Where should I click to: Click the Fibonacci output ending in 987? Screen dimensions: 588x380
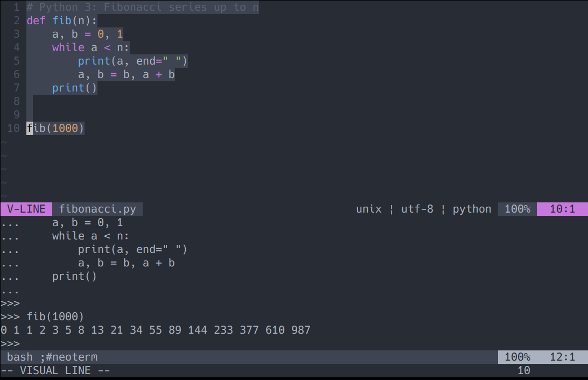point(156,330)
